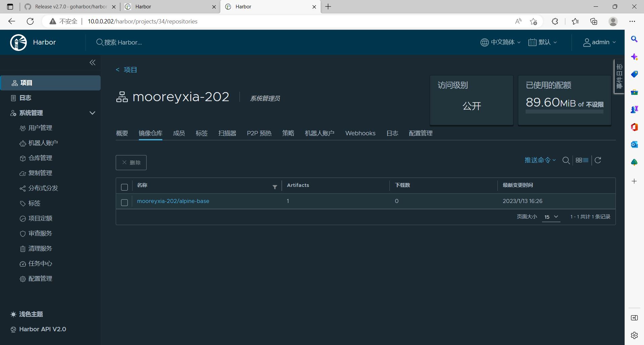Open the read aloud icon
This screenshot has height=345, width=644.
518,21
